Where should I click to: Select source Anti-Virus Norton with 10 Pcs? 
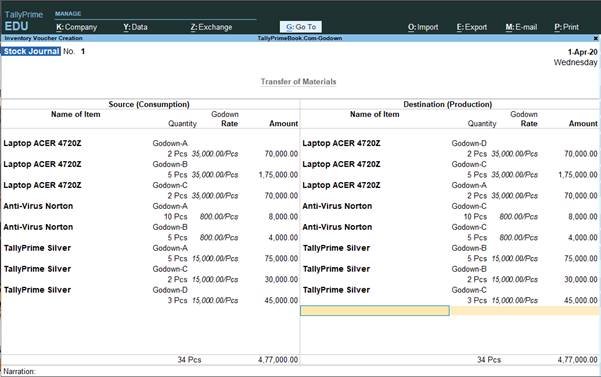[38, 206]
